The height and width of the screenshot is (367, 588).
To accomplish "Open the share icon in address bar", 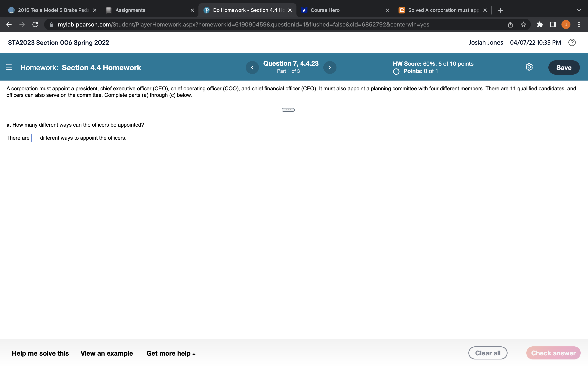I will coord(510,24).
